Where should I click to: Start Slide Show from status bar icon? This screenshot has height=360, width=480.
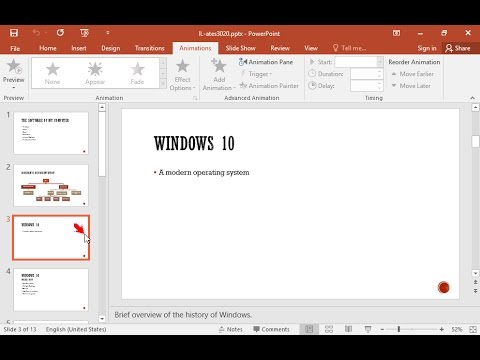click(368, 329)
